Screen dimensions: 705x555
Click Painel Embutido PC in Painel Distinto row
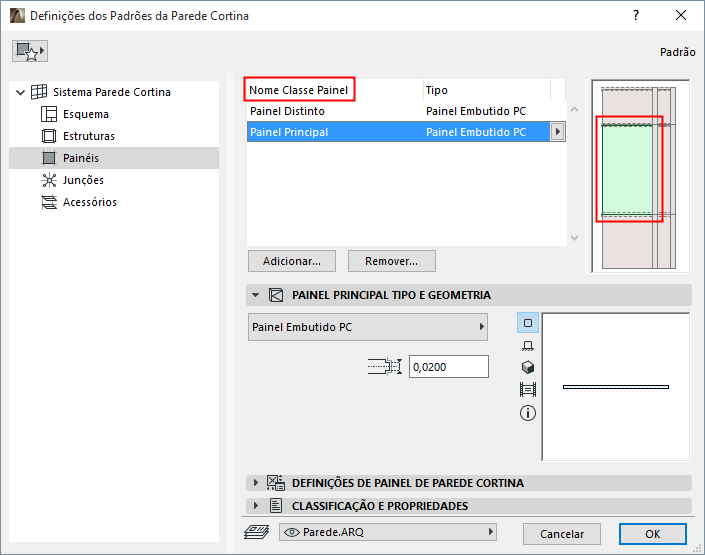tap(476, 111)
